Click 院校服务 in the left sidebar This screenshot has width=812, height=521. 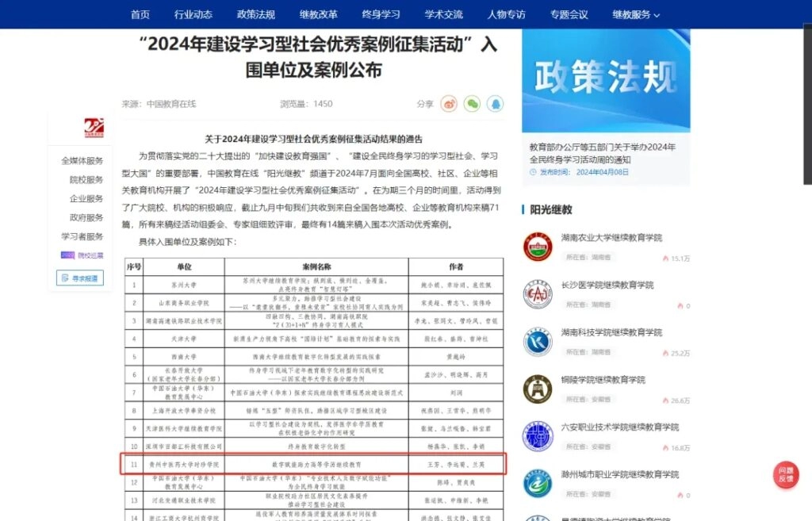[86, 180]
